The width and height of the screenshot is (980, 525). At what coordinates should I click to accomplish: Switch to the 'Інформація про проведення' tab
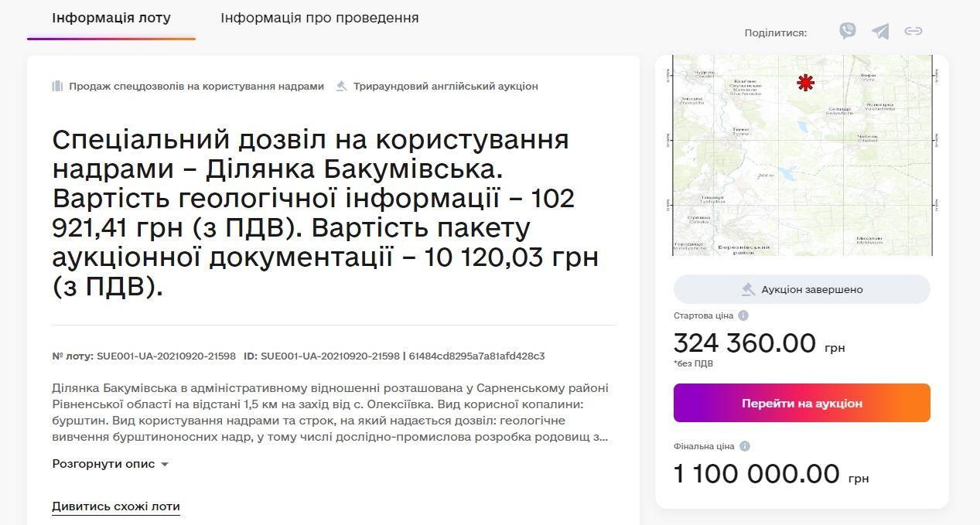point(319,17)
